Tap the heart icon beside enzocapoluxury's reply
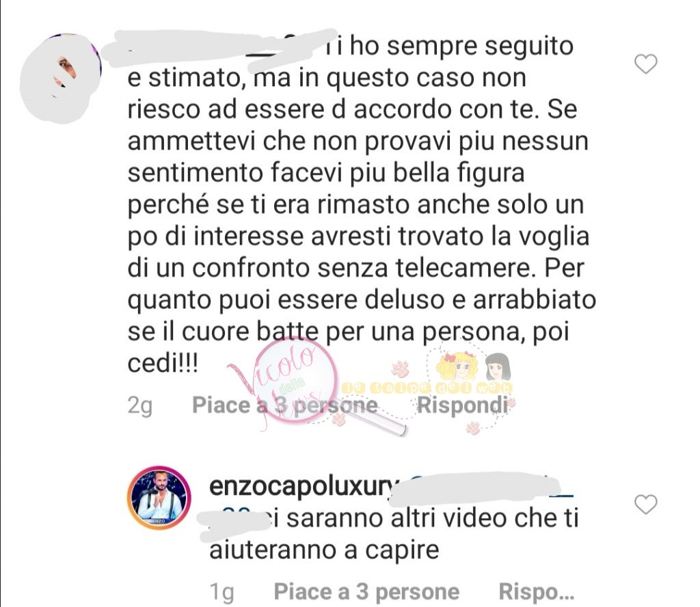Viewport: 700px width, 607px height. [x=645, y=504]
